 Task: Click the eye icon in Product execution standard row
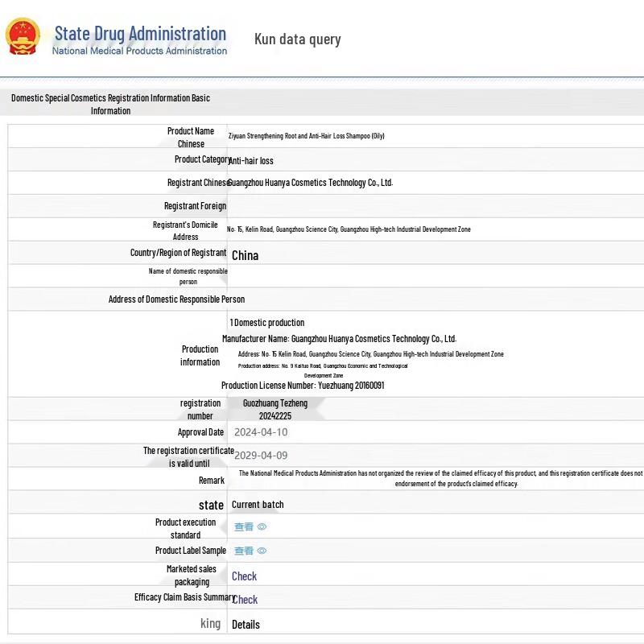262,526
